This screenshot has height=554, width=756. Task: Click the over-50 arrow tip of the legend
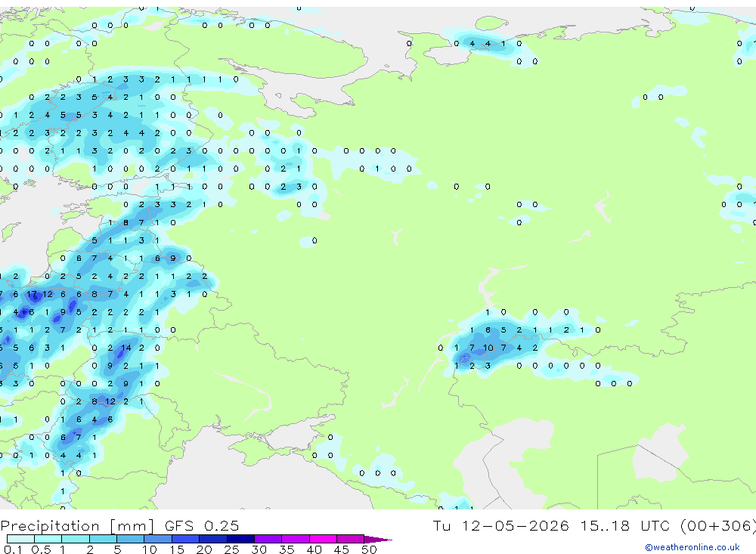click(379, 539)
